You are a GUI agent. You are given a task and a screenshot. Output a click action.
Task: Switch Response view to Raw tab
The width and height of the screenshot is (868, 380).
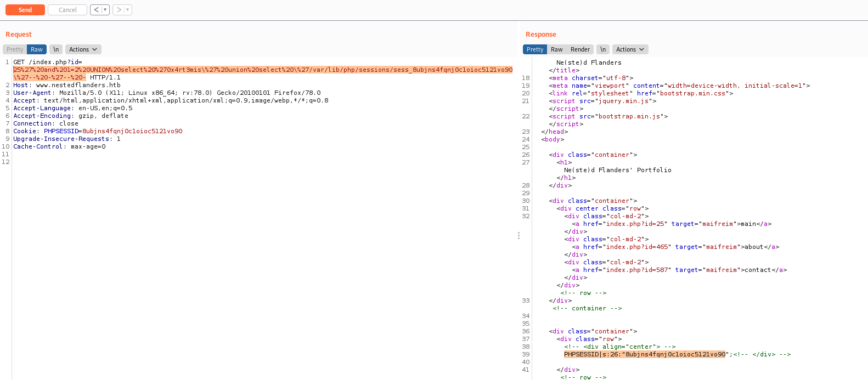[557, 49]
